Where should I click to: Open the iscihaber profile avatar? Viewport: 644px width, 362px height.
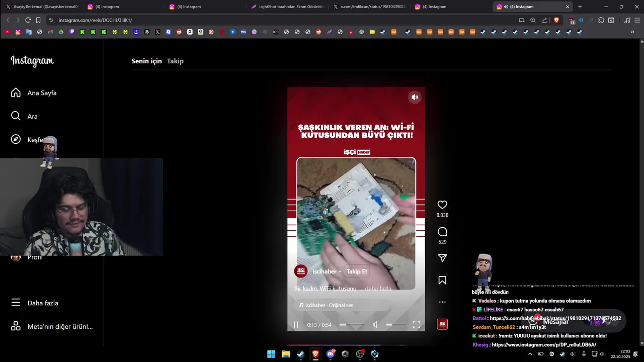point(301,271)
